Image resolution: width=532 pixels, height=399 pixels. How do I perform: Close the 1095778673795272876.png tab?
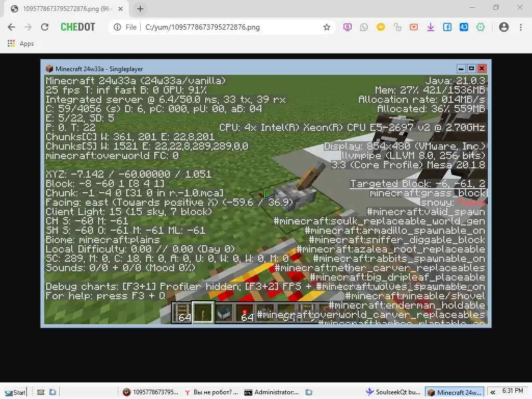click(121, 9)
